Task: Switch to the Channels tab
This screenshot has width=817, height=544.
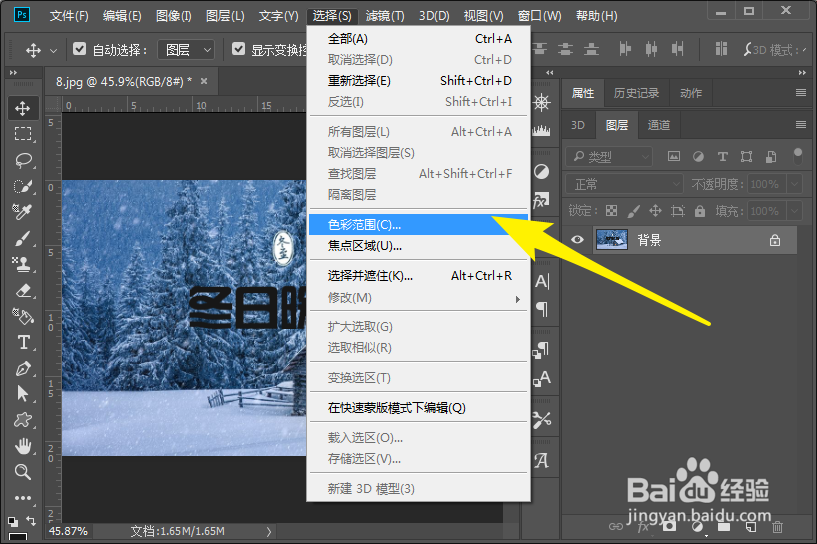Action: tap(659, 125)
